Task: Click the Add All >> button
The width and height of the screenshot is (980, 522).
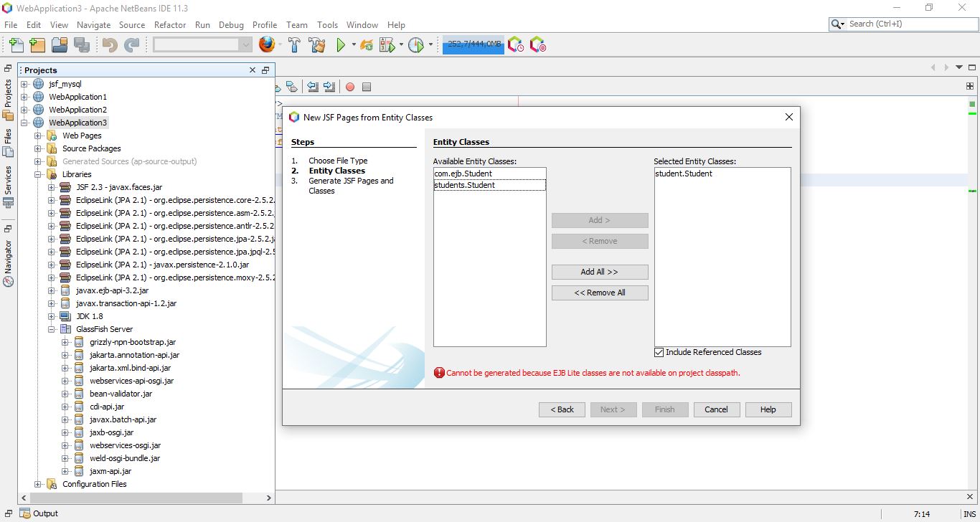Action: [600, 272]
